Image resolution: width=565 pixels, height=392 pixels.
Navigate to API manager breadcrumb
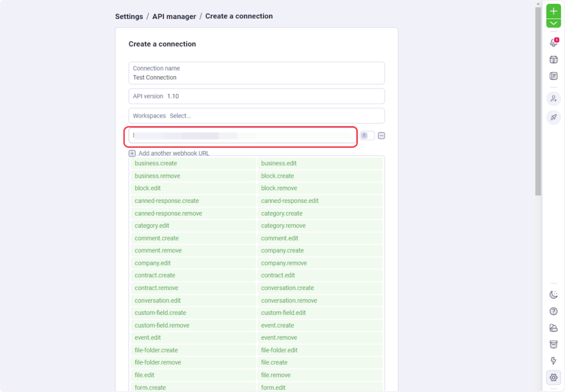174,17
